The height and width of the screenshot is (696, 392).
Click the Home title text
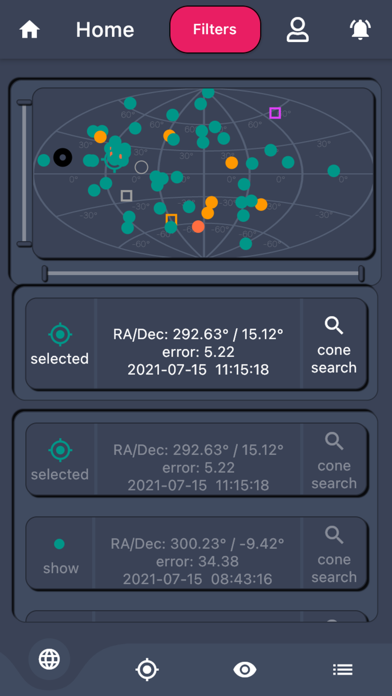coord(105,30)
